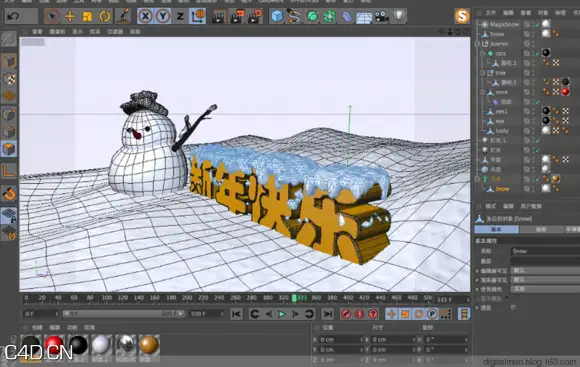Toggle the Snap magnet icon

pyautogui.click(x=9, y=193)
